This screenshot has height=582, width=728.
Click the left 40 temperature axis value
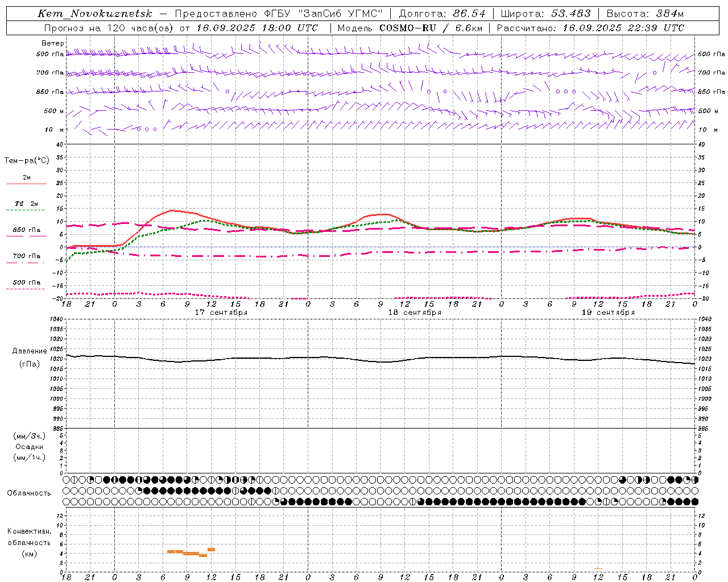click(x=60, y=144)
